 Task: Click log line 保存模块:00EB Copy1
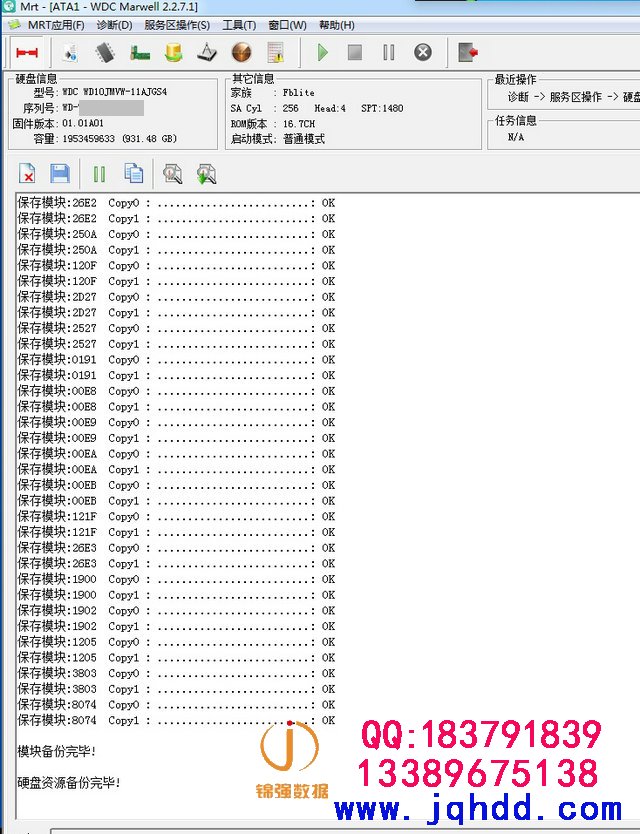[176, 501]
